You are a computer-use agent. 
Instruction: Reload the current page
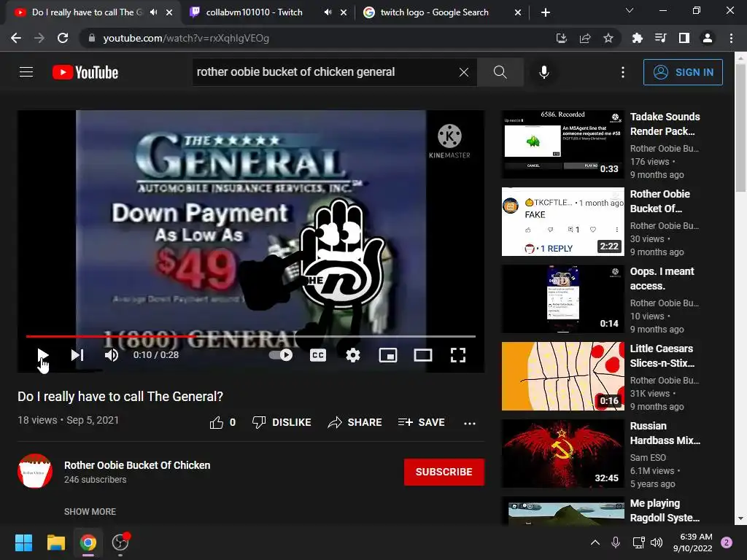click(x=63, y=38)
